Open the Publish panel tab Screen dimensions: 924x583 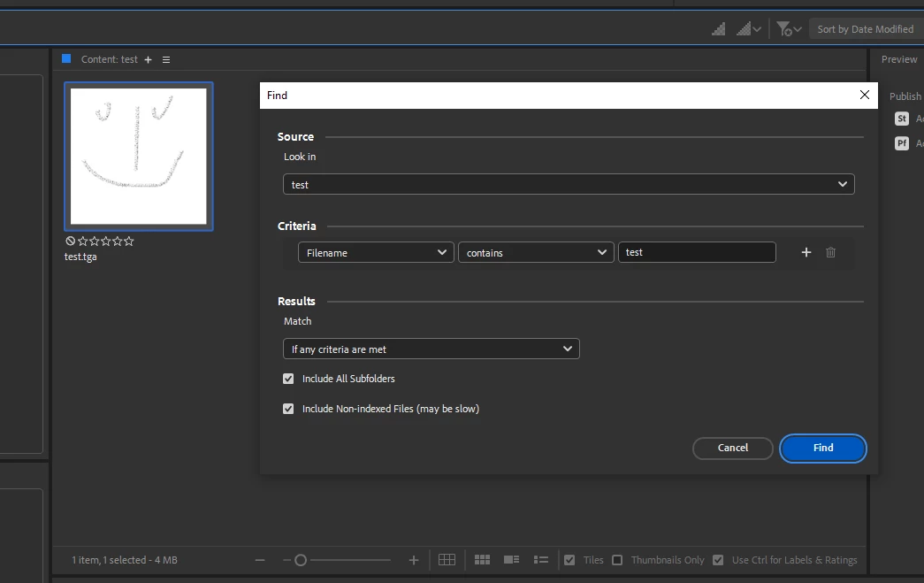click(x=905, y=96)
